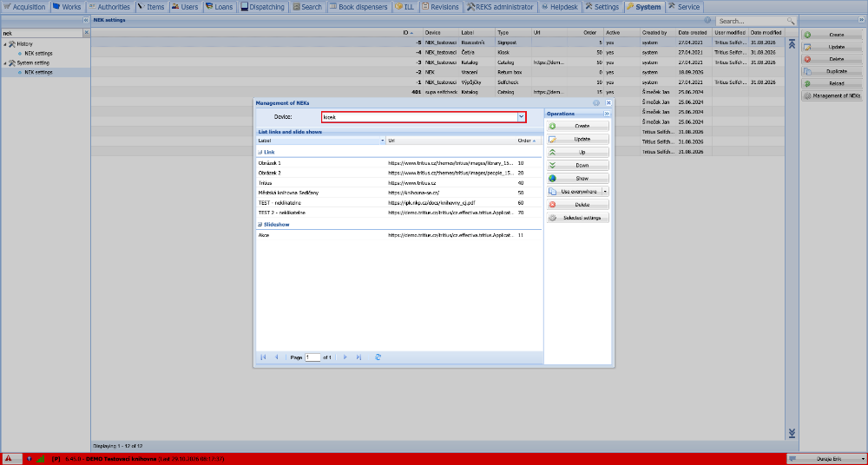Click Update in main right panel
The width and height of the screenshot is (868, 465).
pyautogui.click(x=832, y=47)
